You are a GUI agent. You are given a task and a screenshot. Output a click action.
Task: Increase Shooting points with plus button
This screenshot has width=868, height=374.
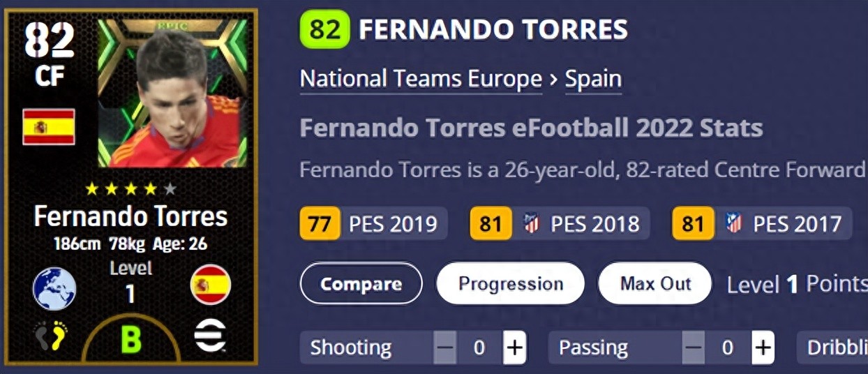pyautogui.click(x=515, y=347)
